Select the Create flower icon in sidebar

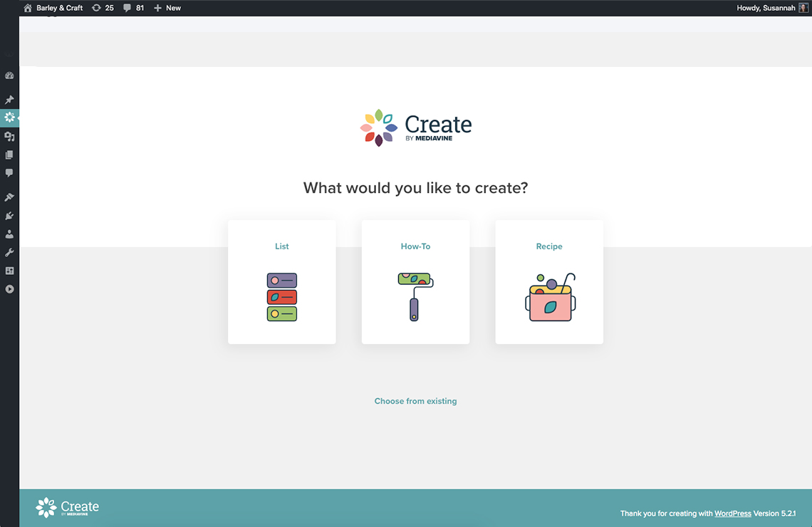coord(9,118)
